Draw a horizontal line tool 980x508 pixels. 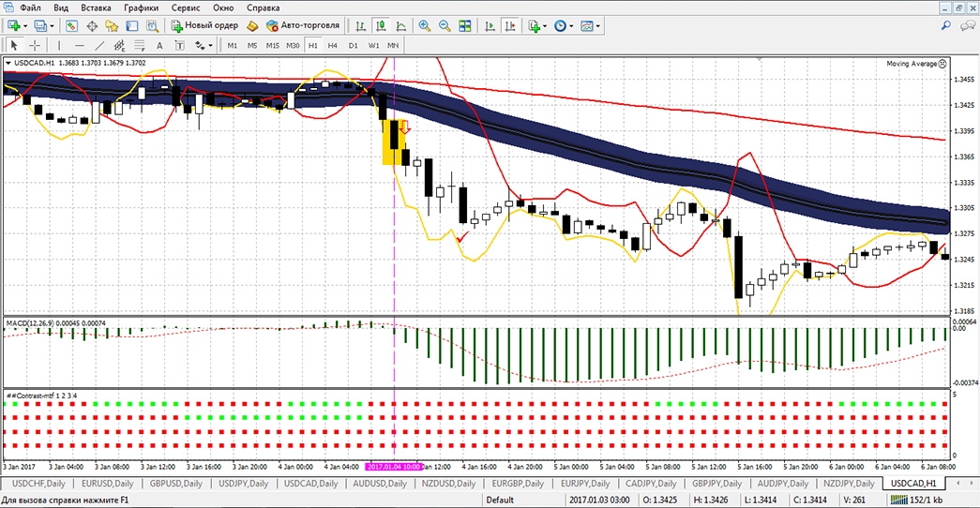coord(79,45)
